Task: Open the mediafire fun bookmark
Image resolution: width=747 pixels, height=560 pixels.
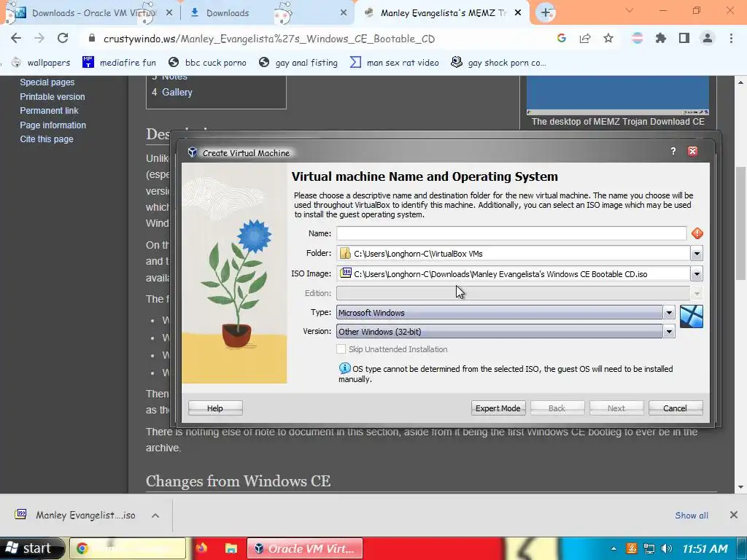Action: coord(119,63)
